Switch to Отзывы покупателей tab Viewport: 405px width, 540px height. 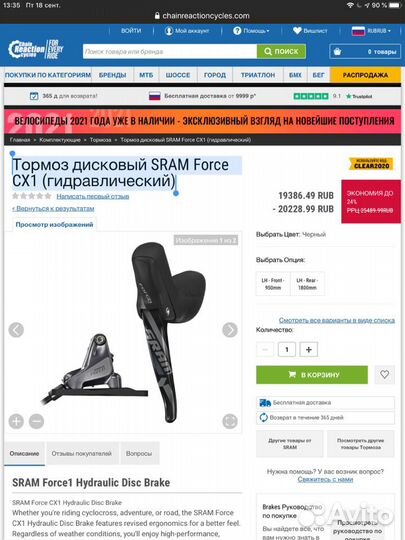[82, 454]
